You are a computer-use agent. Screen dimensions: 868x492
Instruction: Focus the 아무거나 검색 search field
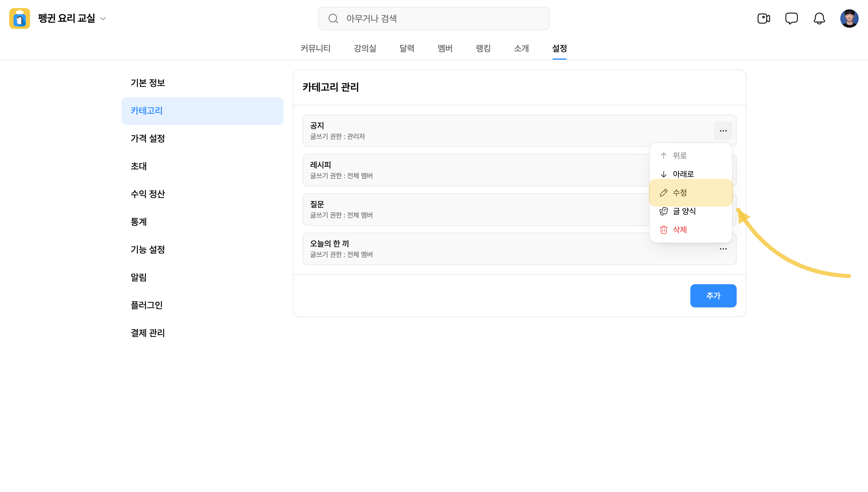coord(434,19)
